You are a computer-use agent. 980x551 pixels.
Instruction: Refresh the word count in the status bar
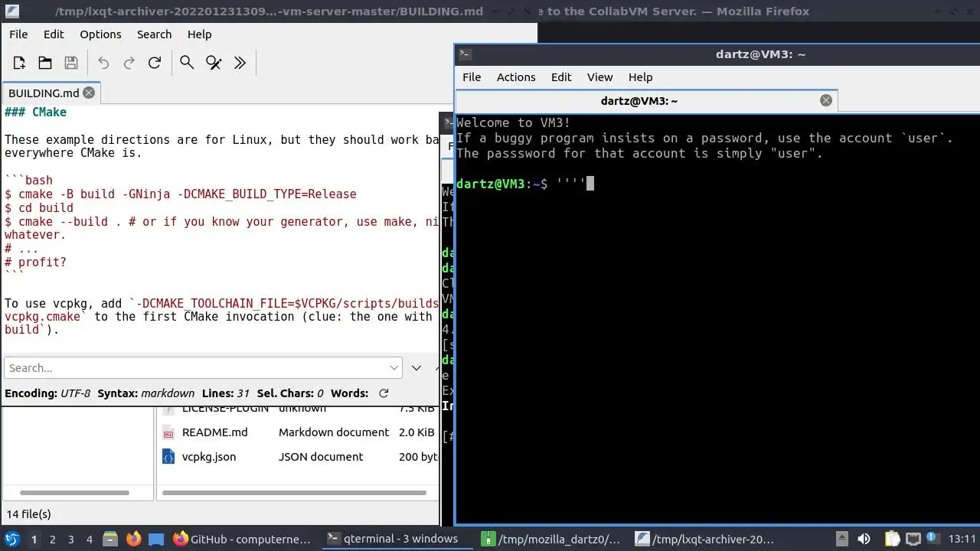click(384, 393)
